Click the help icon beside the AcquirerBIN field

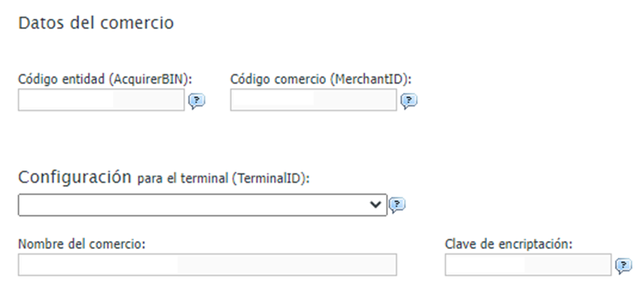click(x=197, y=101)
